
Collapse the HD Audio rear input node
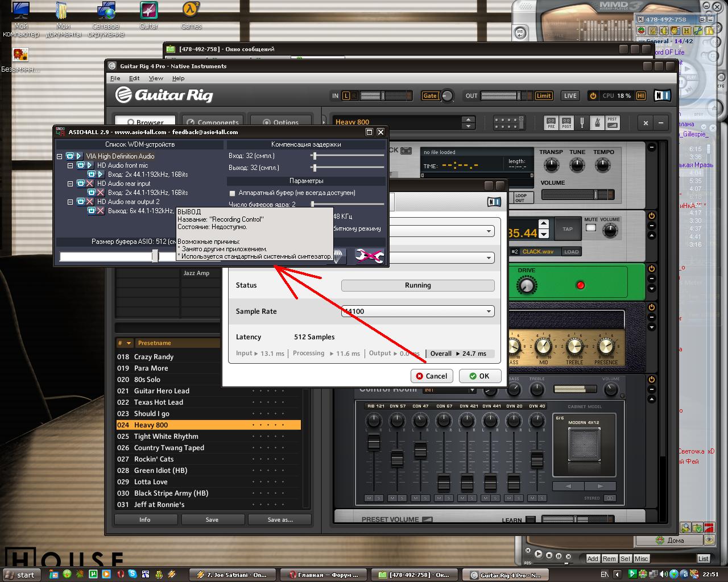(70, 184)
